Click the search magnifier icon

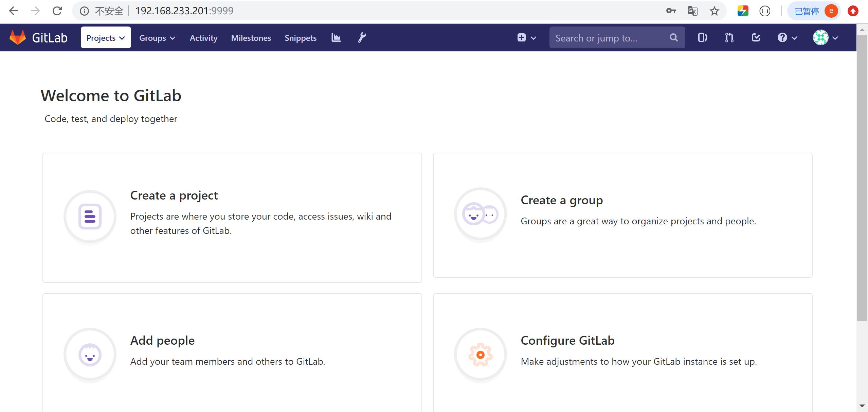673,37
